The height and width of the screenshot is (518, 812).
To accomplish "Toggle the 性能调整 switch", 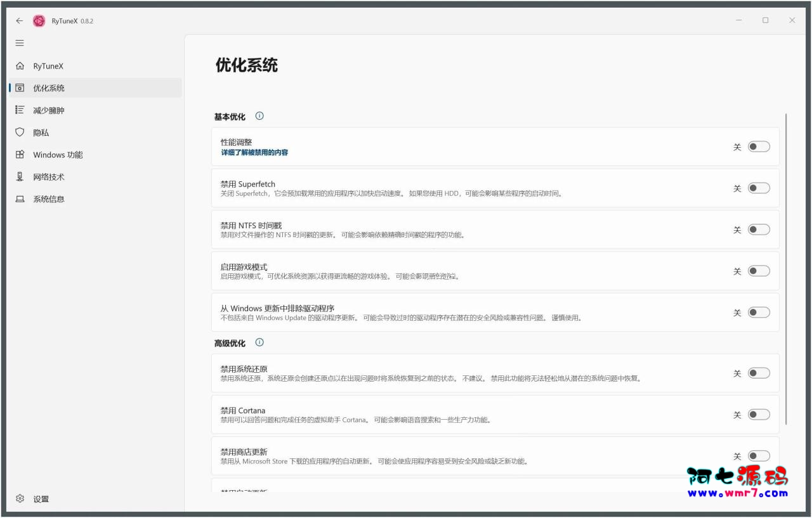I will (x=759, y=146).
